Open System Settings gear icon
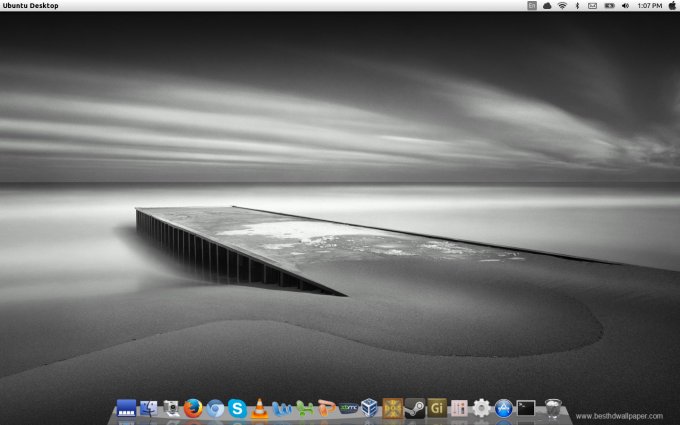Screen dimensions: 680x425 click(481, 409)
